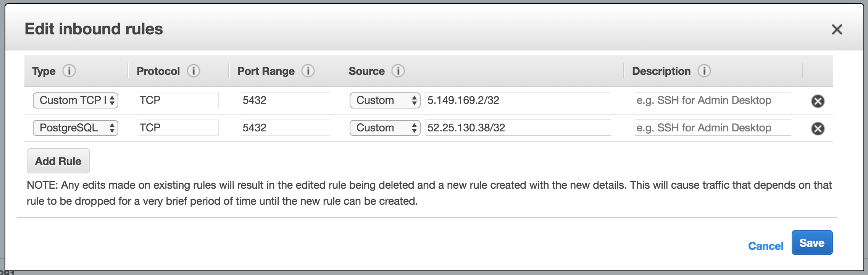Screen dimensions: 868x275
Task: Click the info icon next to Type
Action: coord(69,71)
